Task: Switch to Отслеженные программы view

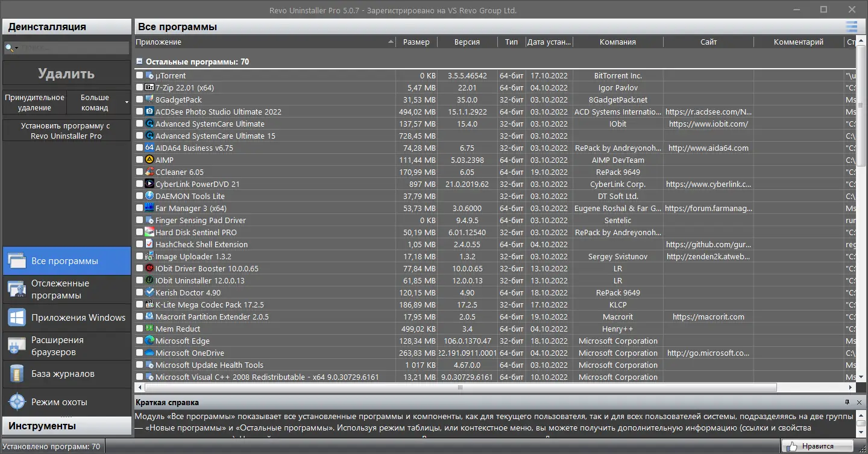Action: [x=66, y=289]
